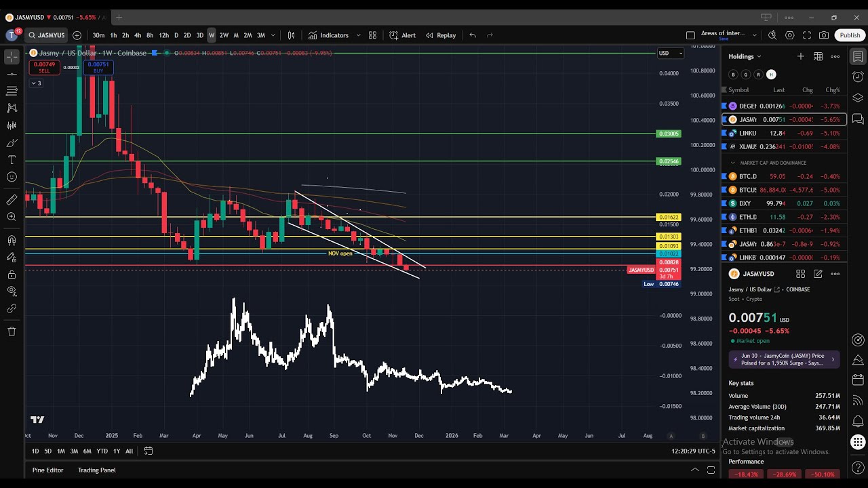The image size is (868, 488).
Task: Open the quick search lightning icon
Action: (772, 35)
